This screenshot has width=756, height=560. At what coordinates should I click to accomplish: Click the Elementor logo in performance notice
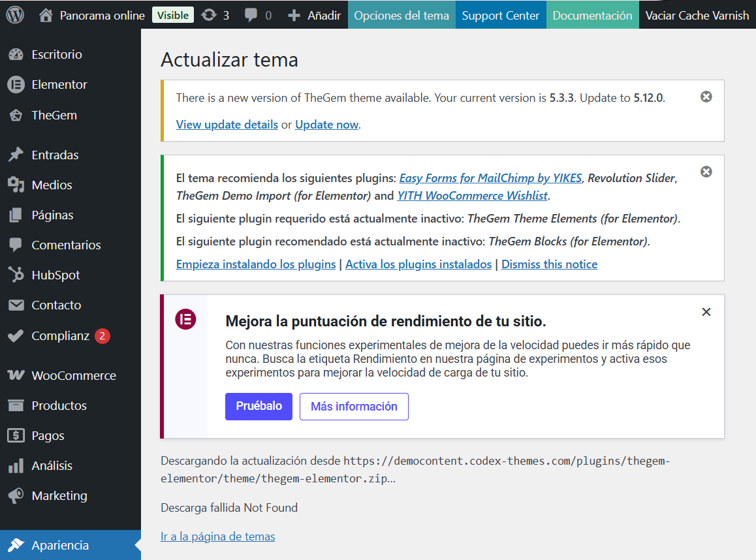(185, 319)
